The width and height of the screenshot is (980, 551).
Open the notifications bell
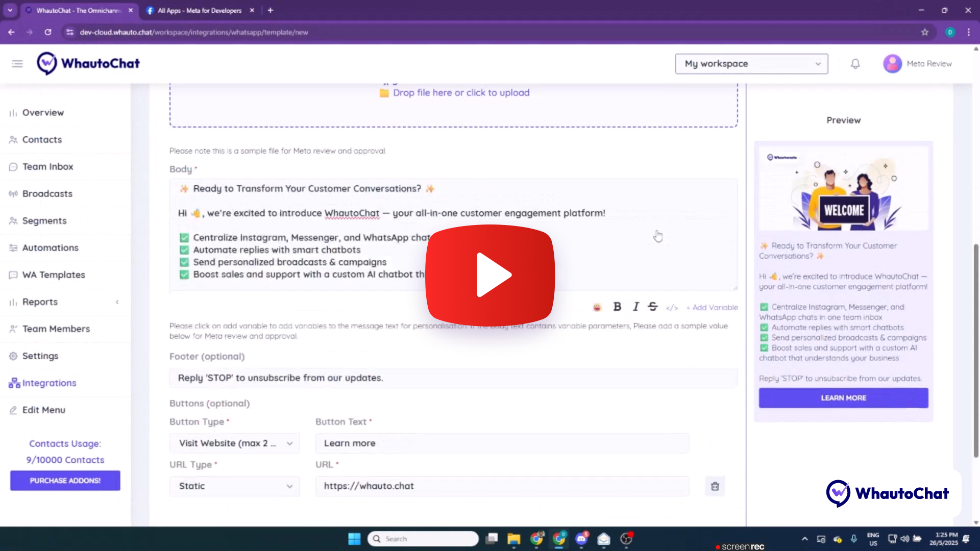click(855, 63)
